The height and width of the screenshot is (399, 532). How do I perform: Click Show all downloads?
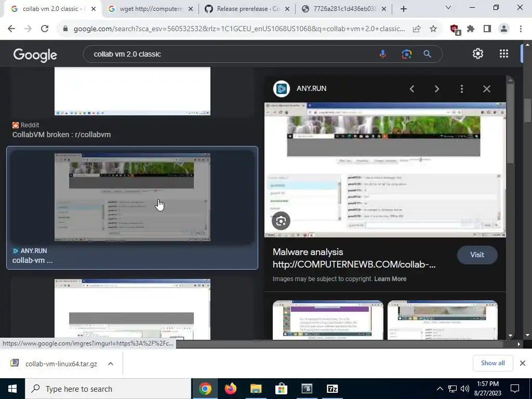pyautogui.click(x=493, y=363)
